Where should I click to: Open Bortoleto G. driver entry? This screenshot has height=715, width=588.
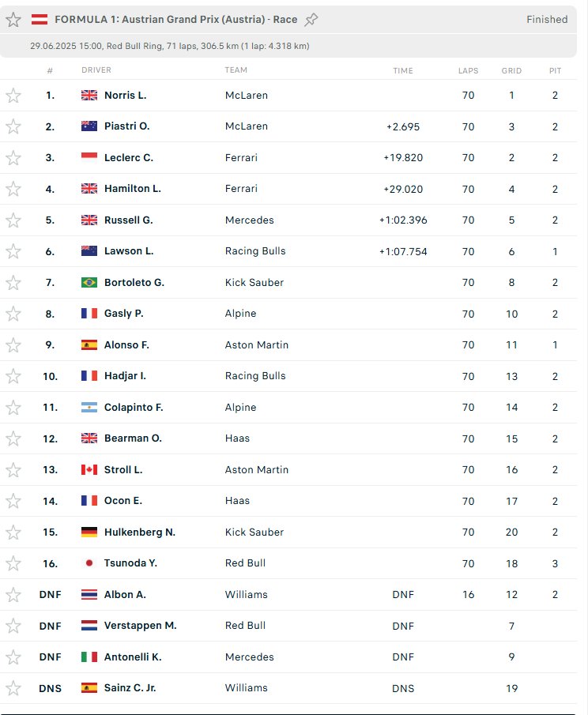coord(134,282)
